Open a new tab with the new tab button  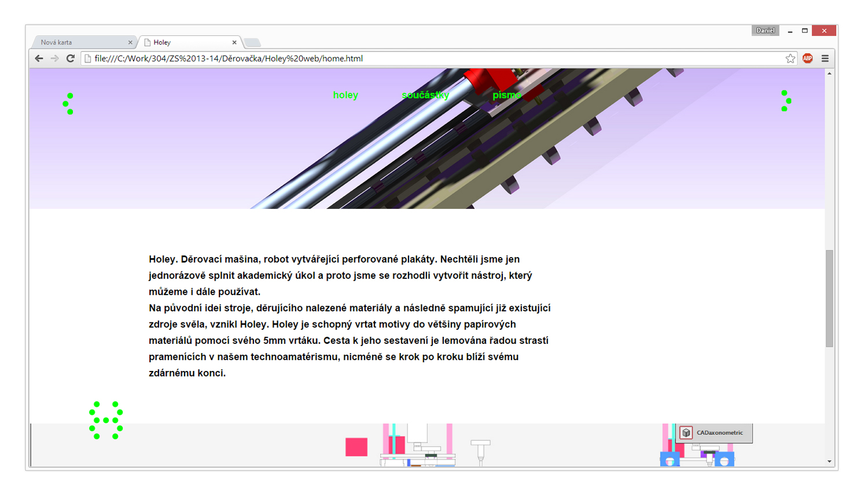click(252, 43)
